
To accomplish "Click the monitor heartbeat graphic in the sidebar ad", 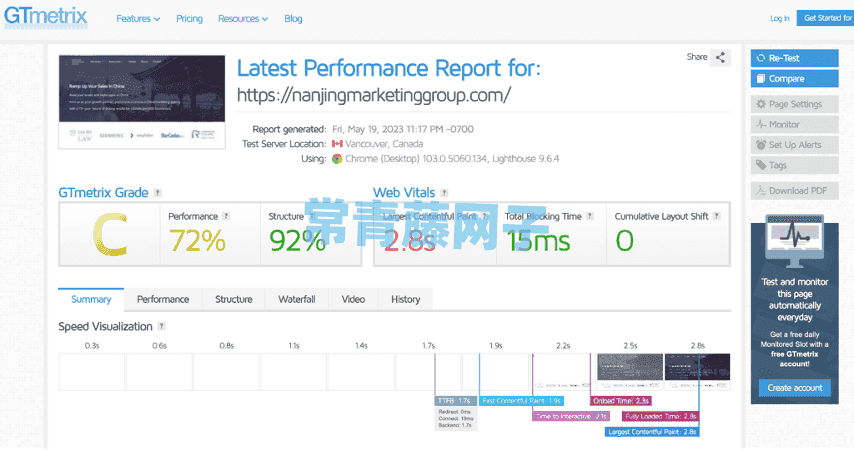I will click(795, 240).
